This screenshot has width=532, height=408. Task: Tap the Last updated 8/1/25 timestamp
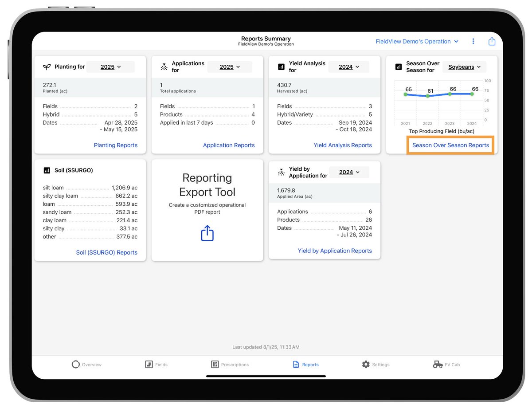(266, 347)
